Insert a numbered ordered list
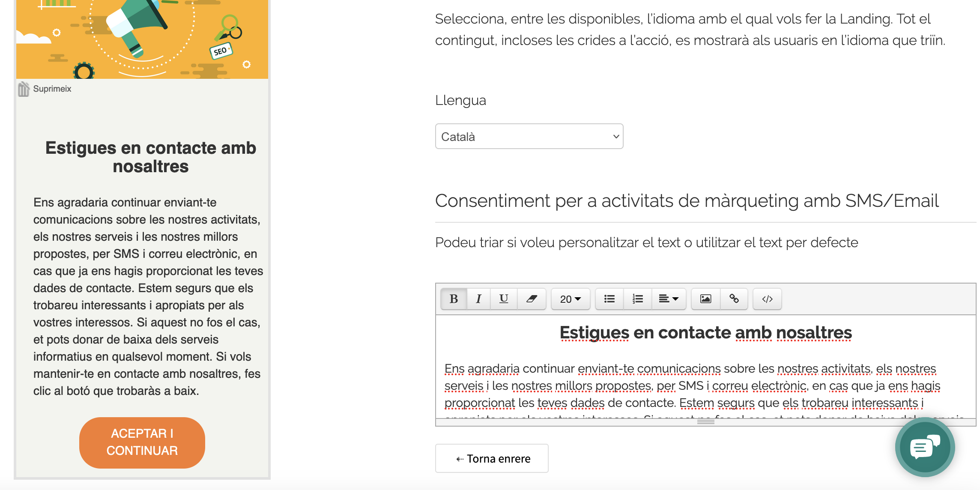980x490 pixels. tap(638, 299)
